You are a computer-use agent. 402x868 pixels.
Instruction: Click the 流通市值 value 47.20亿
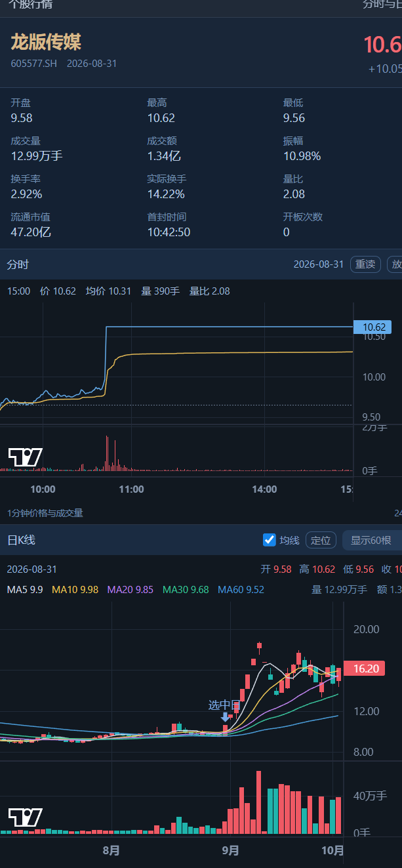tap(31, 232)
